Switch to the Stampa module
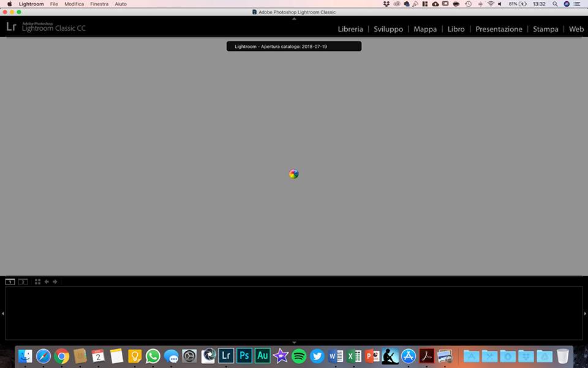 [x=545, y=29]
